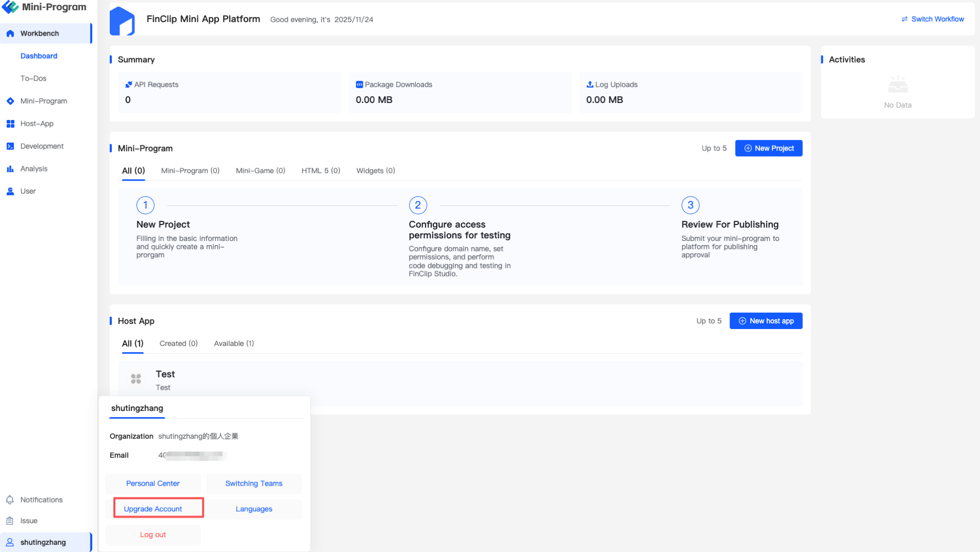
Task: Switch to the Available (1) host app tab
Action: click(x=234, y=343)
